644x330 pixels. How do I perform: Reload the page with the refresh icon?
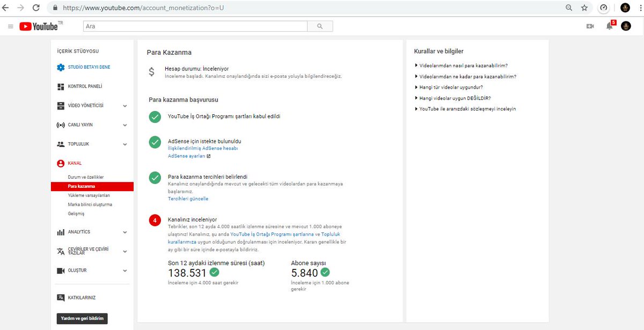coord(35,8)
